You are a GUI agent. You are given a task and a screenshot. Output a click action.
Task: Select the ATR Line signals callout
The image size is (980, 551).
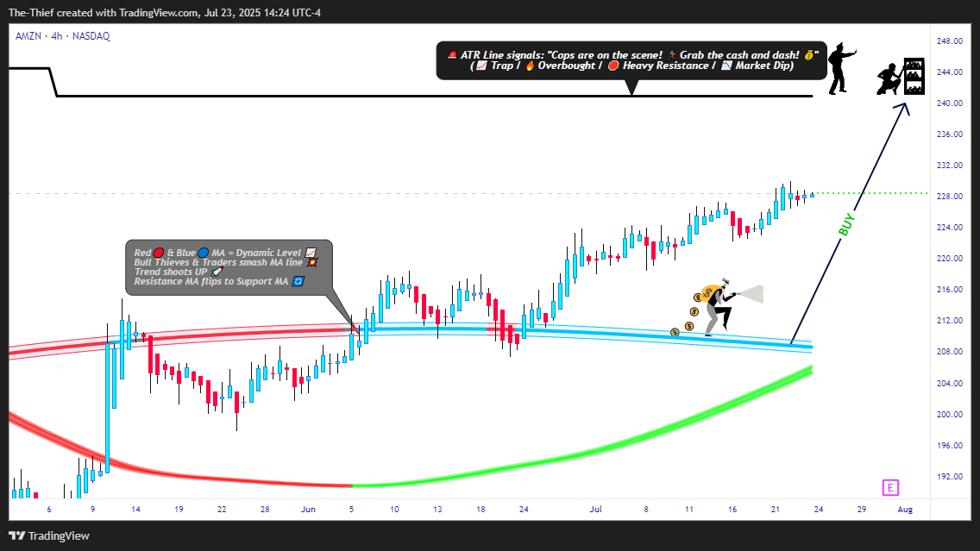[x=631, y=60]
